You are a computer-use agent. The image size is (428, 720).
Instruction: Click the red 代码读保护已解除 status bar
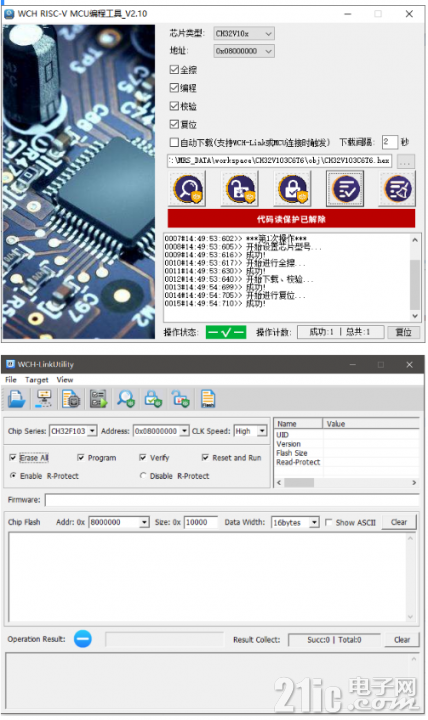point(291,219)
